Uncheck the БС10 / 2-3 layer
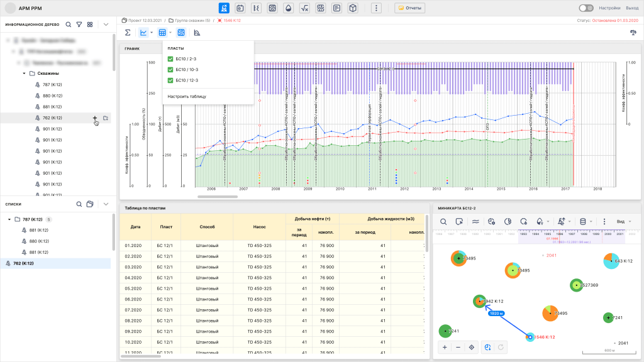Viewport: 644px width, 362px height. 170,59
